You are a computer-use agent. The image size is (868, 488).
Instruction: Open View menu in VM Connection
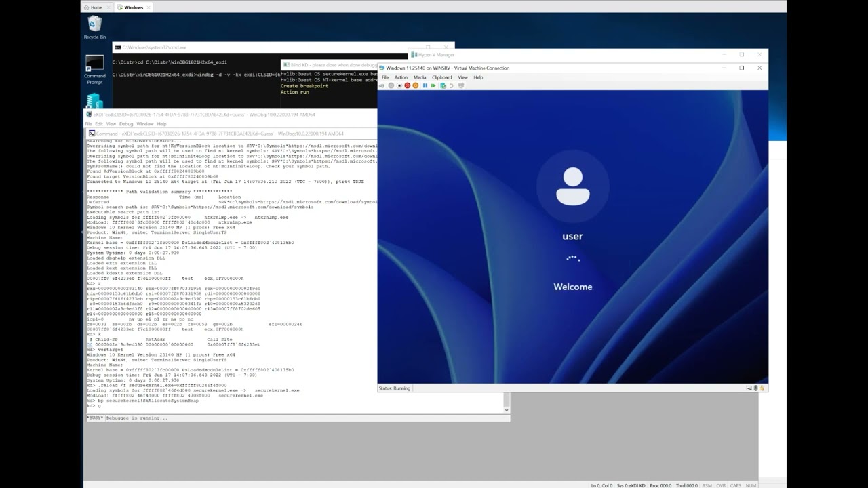[x=462, y=77]
